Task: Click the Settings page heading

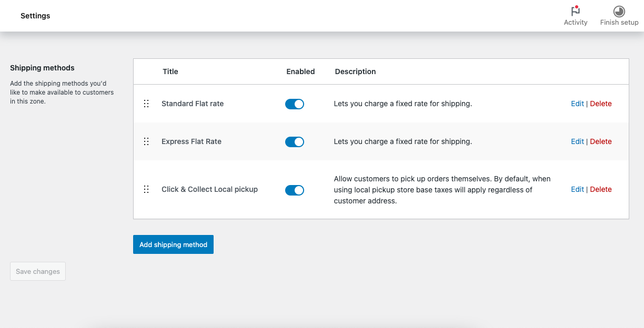Action: coord(35,16)
